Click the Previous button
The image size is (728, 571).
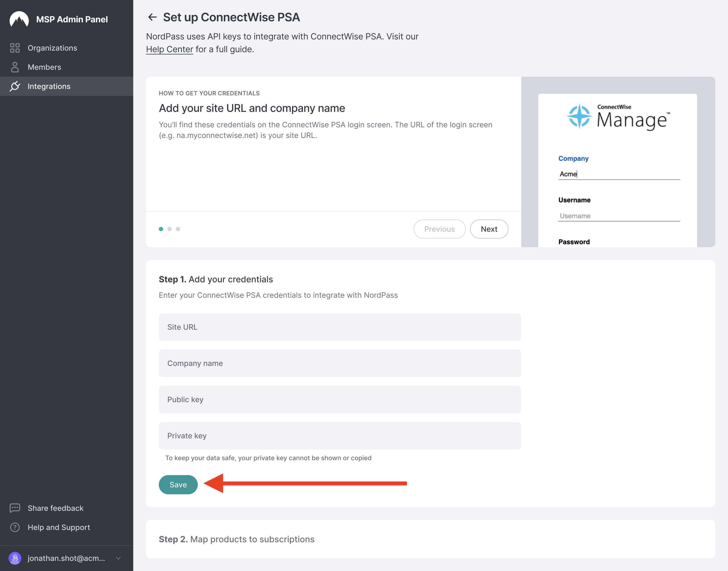439,229
